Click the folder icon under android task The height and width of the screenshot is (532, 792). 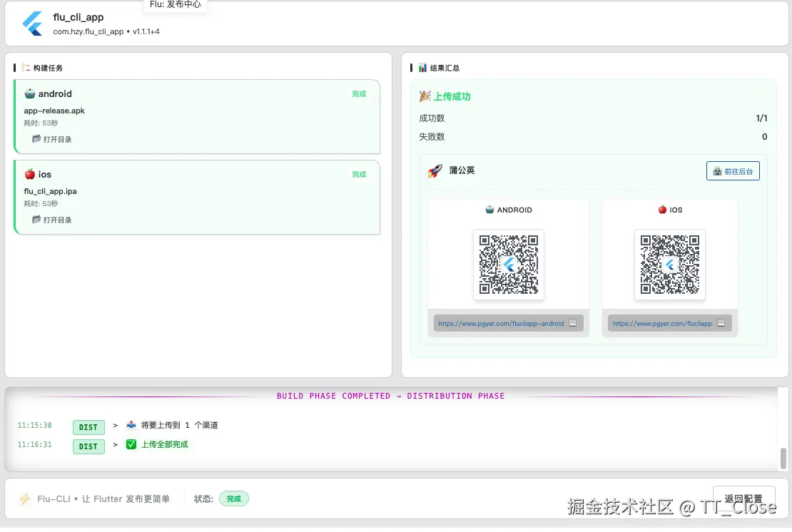tap(36, 139)
